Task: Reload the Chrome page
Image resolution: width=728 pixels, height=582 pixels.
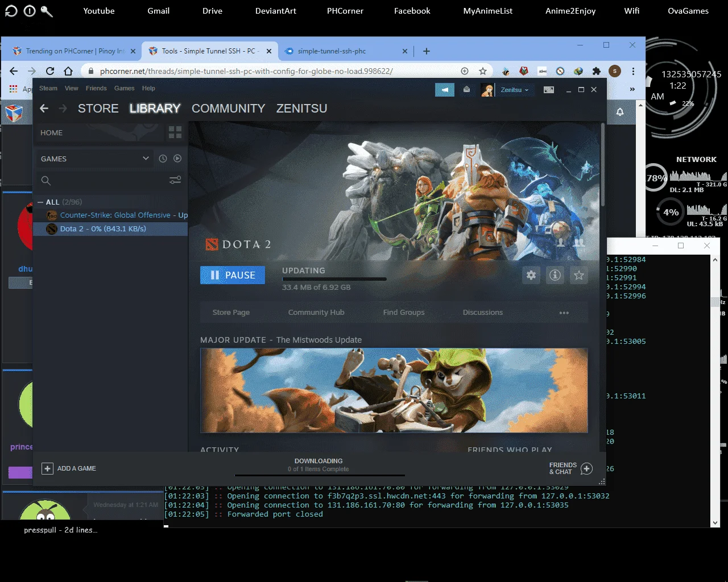Action: click(50, 71)
